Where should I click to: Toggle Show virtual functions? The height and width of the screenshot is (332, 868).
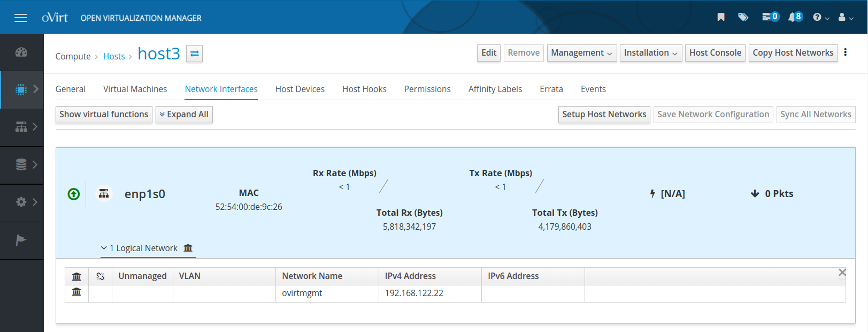pyautogui.click(x=104, y=115)
